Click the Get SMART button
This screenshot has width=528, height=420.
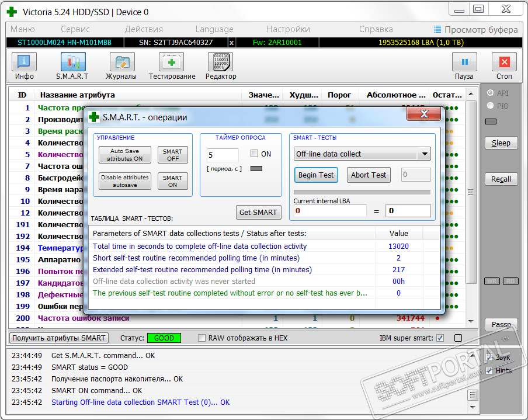pyautogui.click(x=258, y=212)
